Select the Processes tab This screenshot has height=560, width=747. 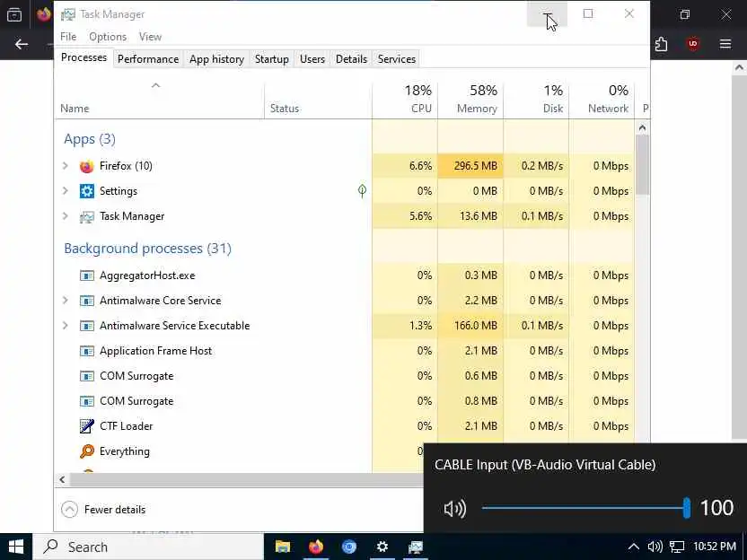83,57
